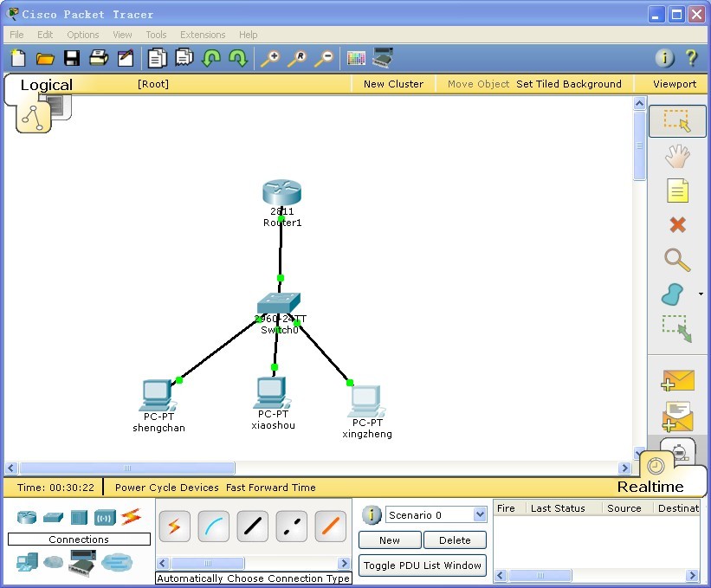The width and height of the screenshot is (711, 588).
Task: Reset zoom with the R magnifier
Action: point(297,59)
